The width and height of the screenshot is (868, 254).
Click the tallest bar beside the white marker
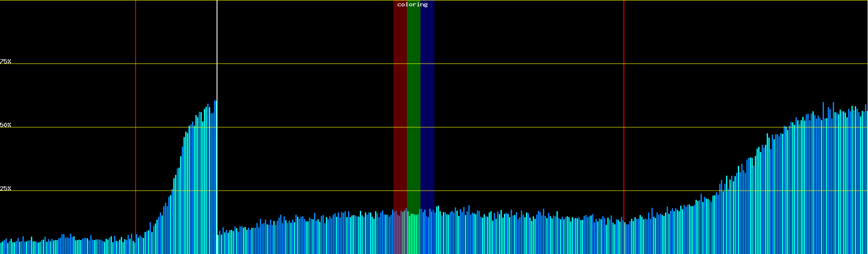pos(215,178)
